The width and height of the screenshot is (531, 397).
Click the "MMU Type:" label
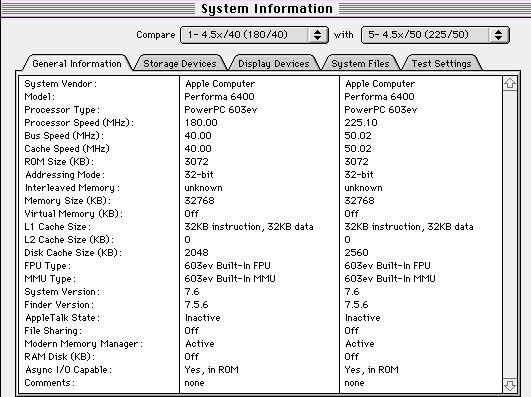click(50, 279)
